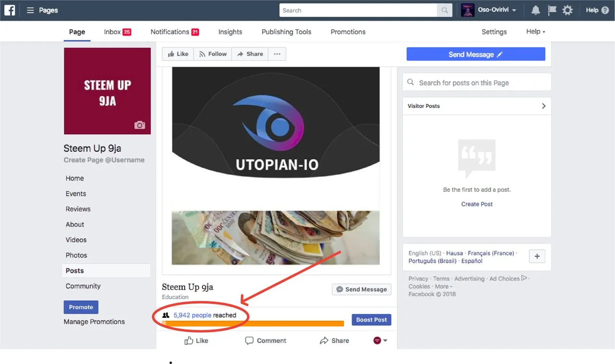Add a language with plus button
615x364 pixels.
tap(537, 256)
